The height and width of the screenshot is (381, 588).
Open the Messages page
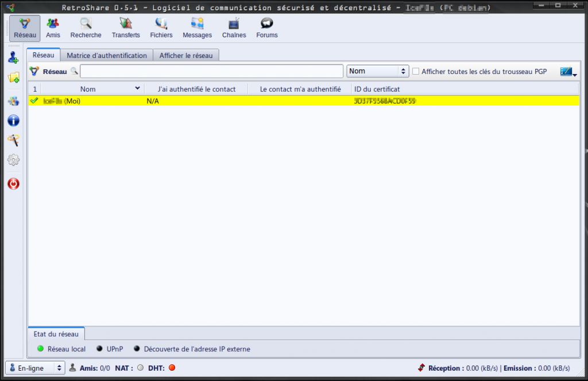pyautogui.click(x=198, y=28)
